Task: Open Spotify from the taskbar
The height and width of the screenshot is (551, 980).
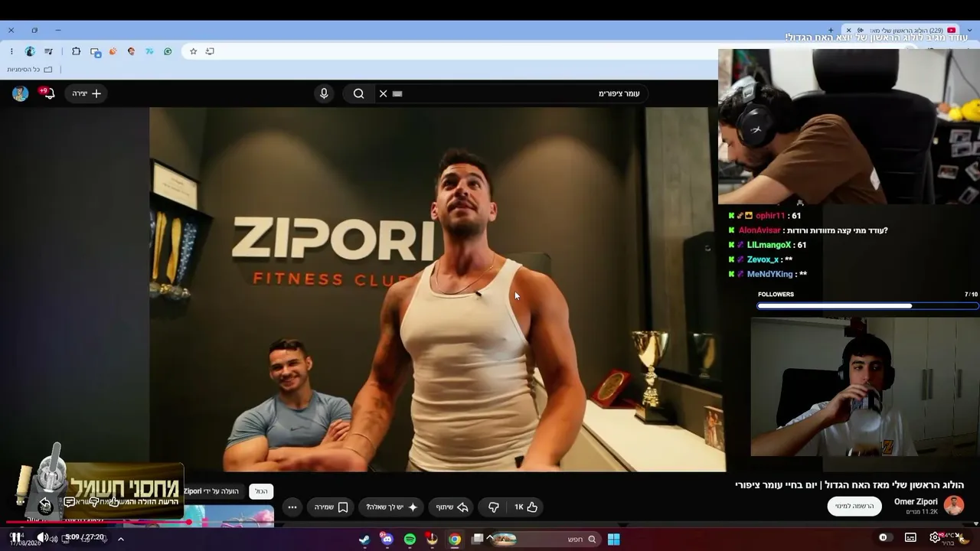Action: coord(410,540)
